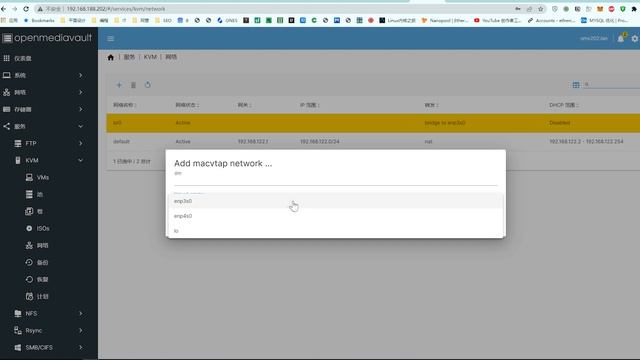This screenshot has width=640, height=360.
Task: Click the browser back arrow
Action: pyautogui.click(x=4, y=9)
